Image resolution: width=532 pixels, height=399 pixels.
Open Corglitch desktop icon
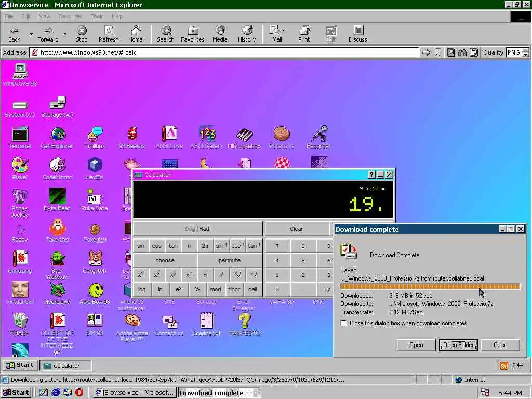click(x=95, y=262)
